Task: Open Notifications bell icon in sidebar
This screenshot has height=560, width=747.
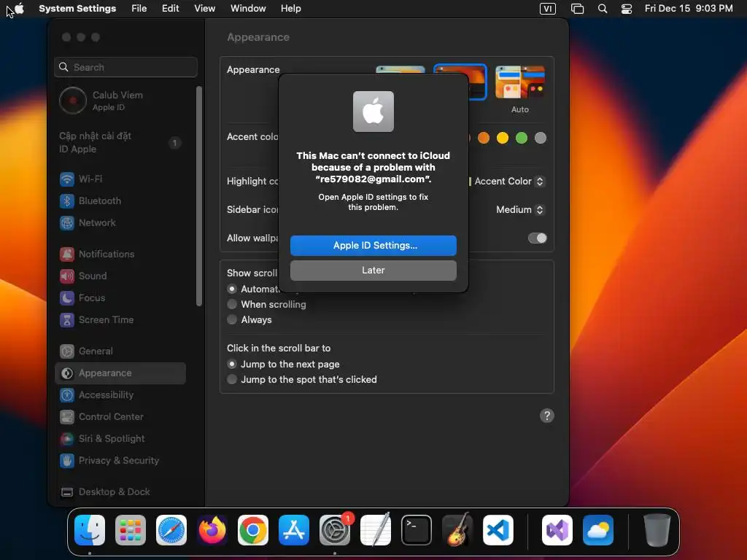Action: (x=67, y=254)
